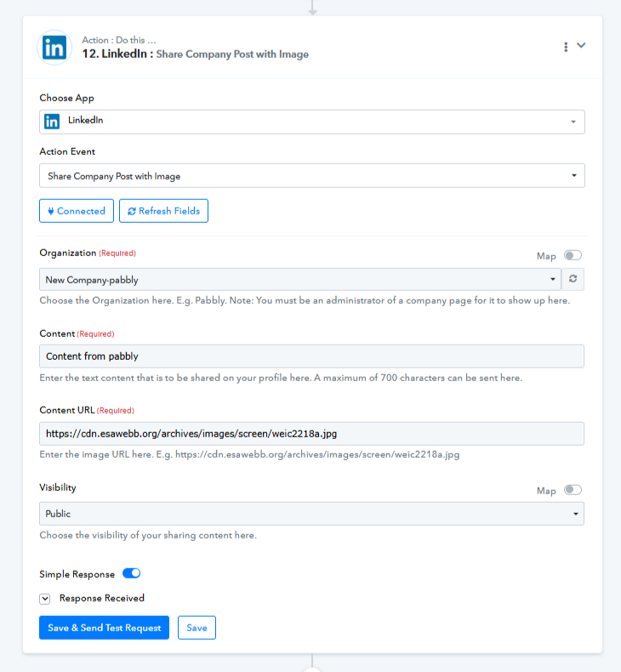Click Save & Send Test Request
The image size is (621, 672).
click(104, 628)
